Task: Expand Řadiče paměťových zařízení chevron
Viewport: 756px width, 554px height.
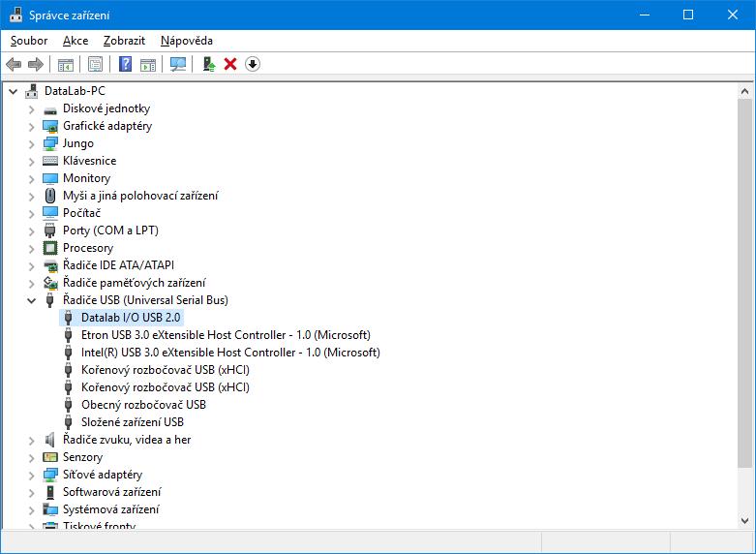Action: [32, 283]
